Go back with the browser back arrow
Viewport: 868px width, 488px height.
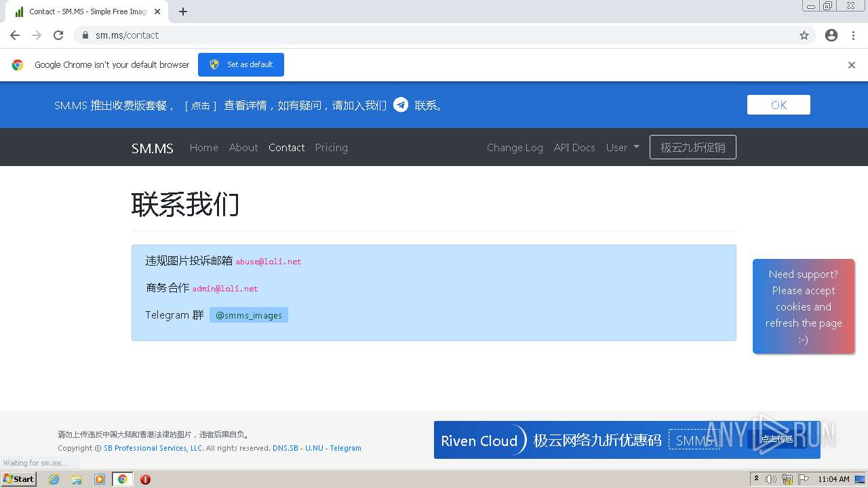(15, 35)
